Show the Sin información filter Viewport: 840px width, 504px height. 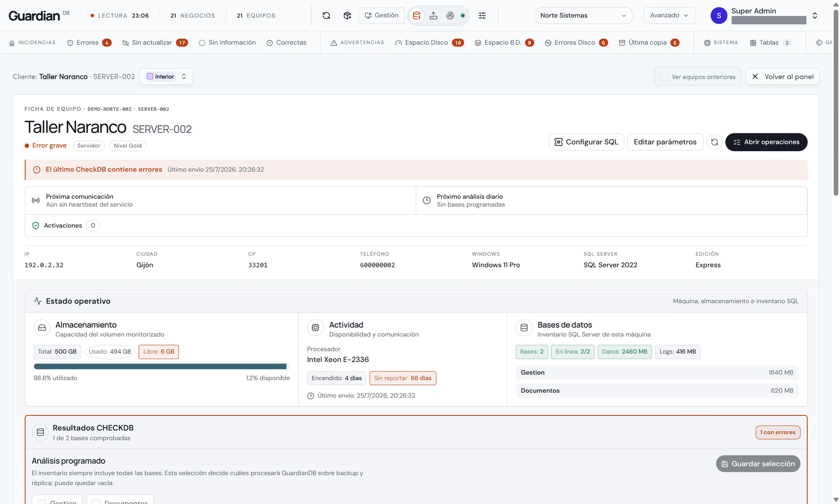[227, 43]
